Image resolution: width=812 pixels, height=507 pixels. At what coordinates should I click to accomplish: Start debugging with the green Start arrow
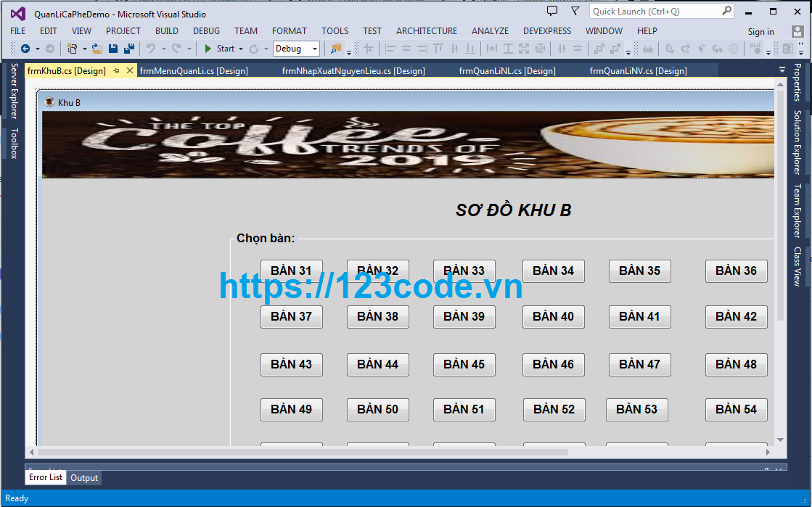[208, 48]
